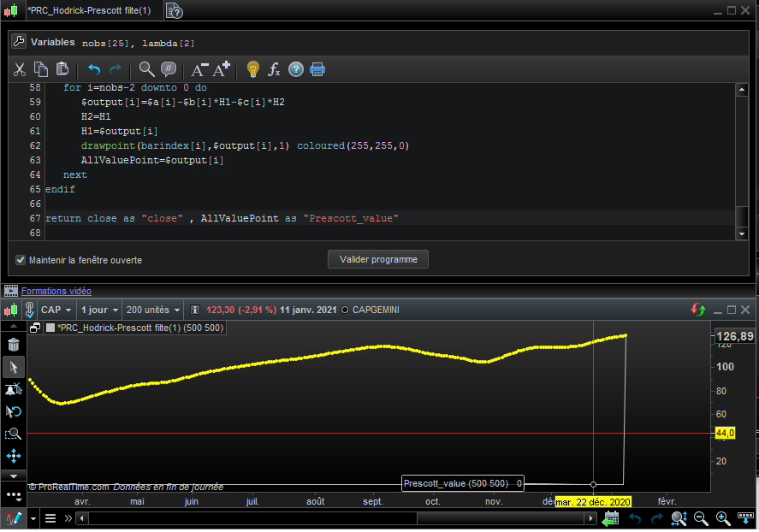
Task: Open the '200 unités' dropdown
Action: 152,310
